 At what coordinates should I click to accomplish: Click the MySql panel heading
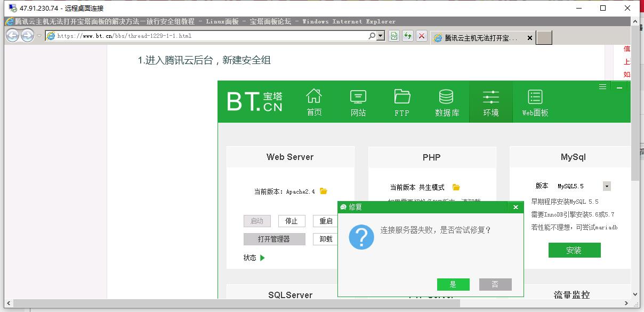pyautogui.click(x=573, y=157)
